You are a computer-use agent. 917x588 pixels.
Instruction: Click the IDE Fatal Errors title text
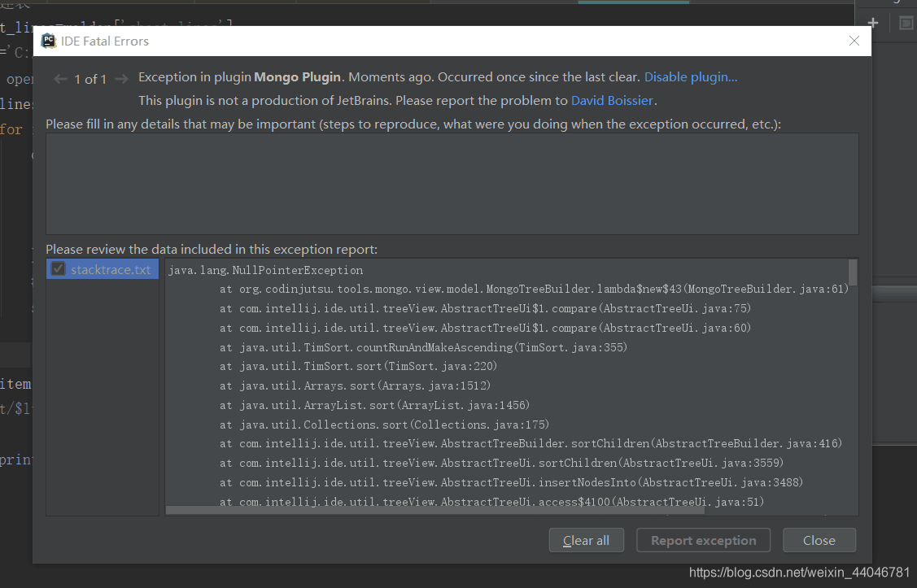pyautogui.click(x=105, y=41)
